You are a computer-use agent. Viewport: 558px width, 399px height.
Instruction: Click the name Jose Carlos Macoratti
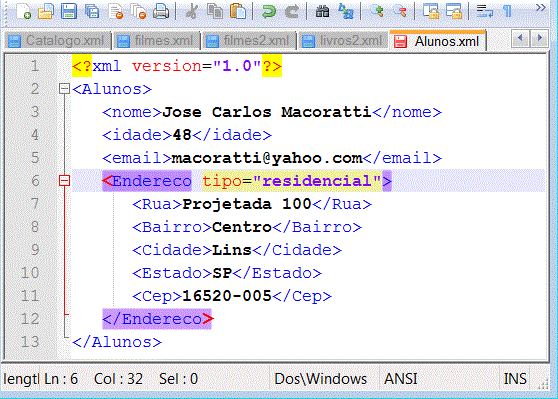(x=267, y=112)
